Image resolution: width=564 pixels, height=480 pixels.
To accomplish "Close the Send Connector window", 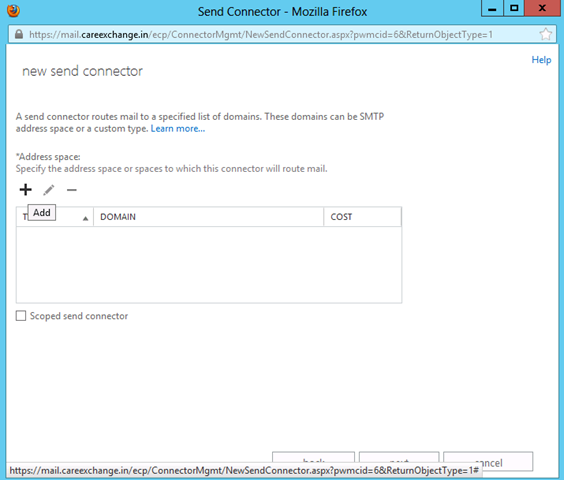I will point(542,8).
